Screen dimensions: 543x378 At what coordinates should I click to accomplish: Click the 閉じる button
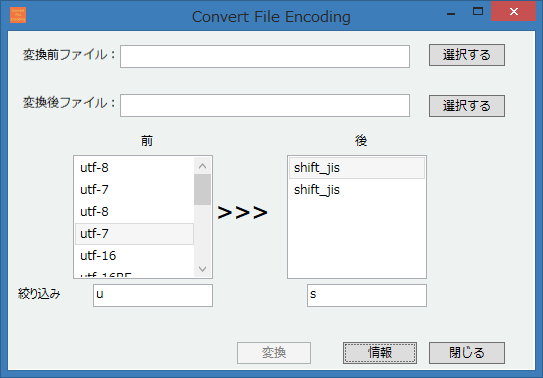point(467,353)
